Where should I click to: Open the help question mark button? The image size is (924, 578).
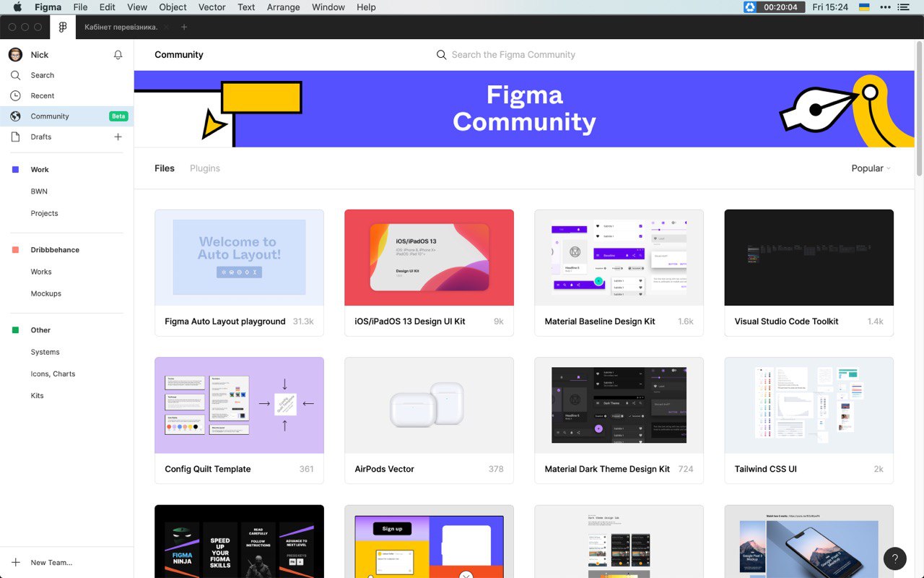tap(895, 558)
